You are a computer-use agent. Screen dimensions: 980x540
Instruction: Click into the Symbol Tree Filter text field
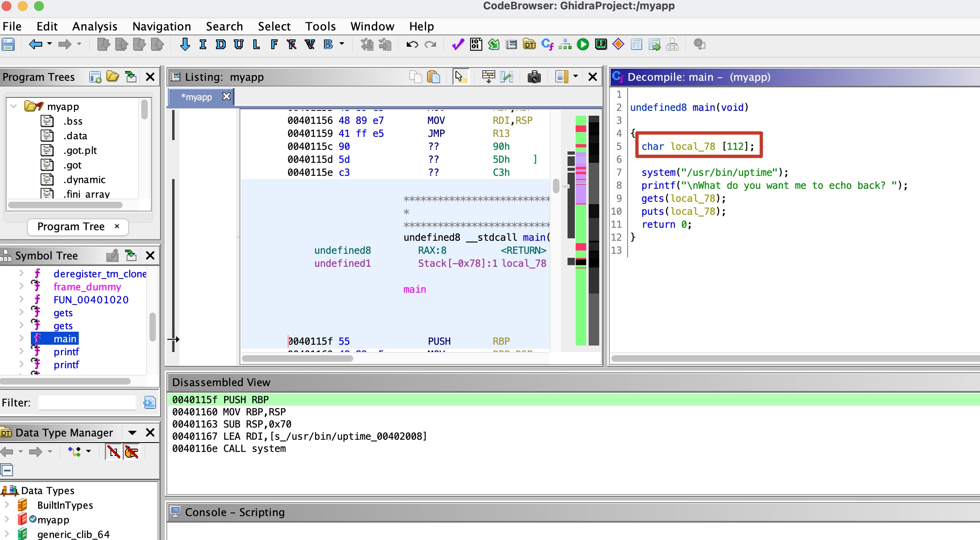[87, 402]
